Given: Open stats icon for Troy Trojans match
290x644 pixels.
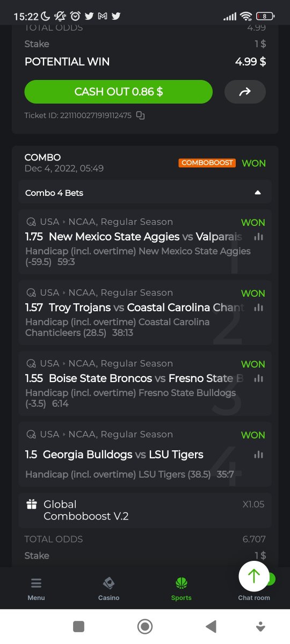Looking at the screenshot, I should point(258,308).
